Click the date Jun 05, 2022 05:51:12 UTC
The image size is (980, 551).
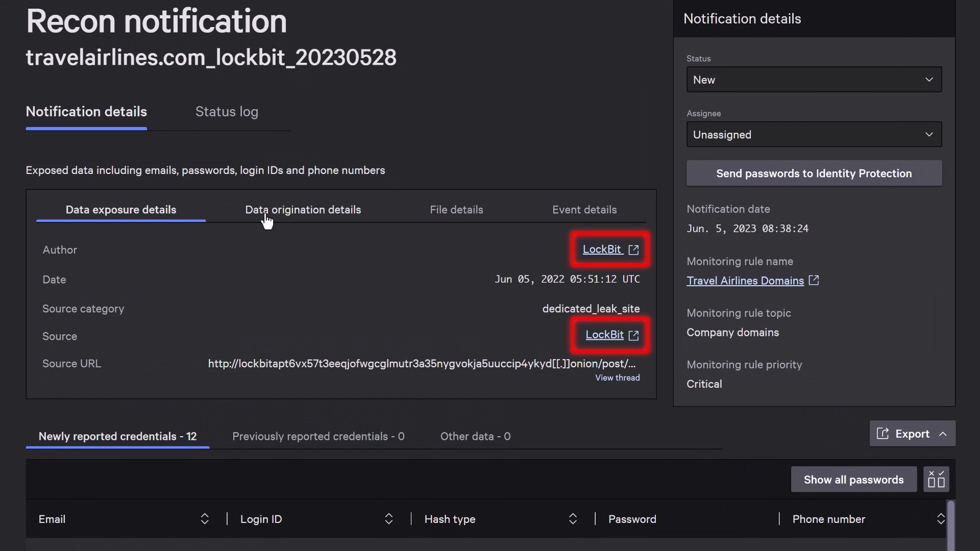[567, 279]
